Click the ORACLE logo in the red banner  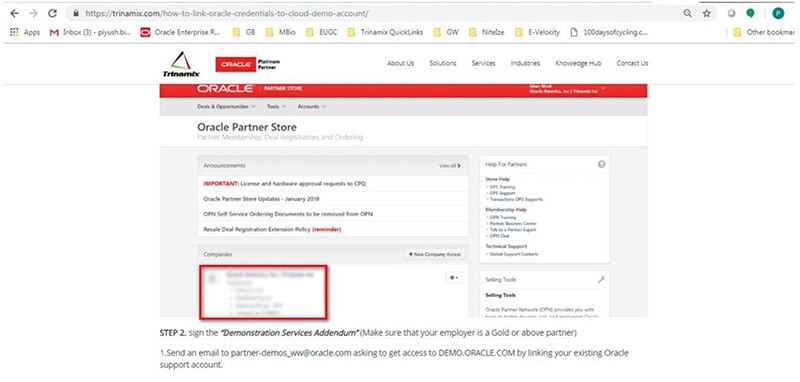225,89
